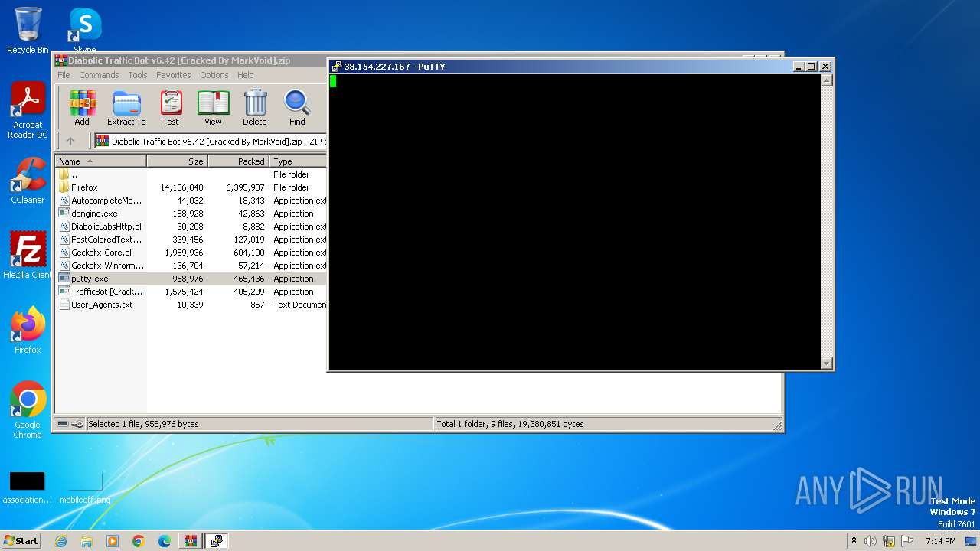Open FileZilla Client desktop icon
Image resolution: width=980 pixels, height=551 pixels.
pyautogui.click(x=28, y=256)
